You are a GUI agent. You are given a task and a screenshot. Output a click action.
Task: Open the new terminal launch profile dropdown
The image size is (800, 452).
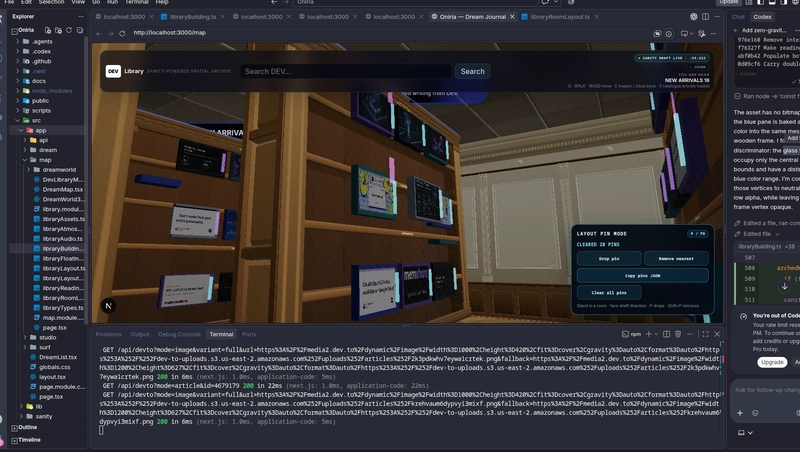(x=656, y=334)
